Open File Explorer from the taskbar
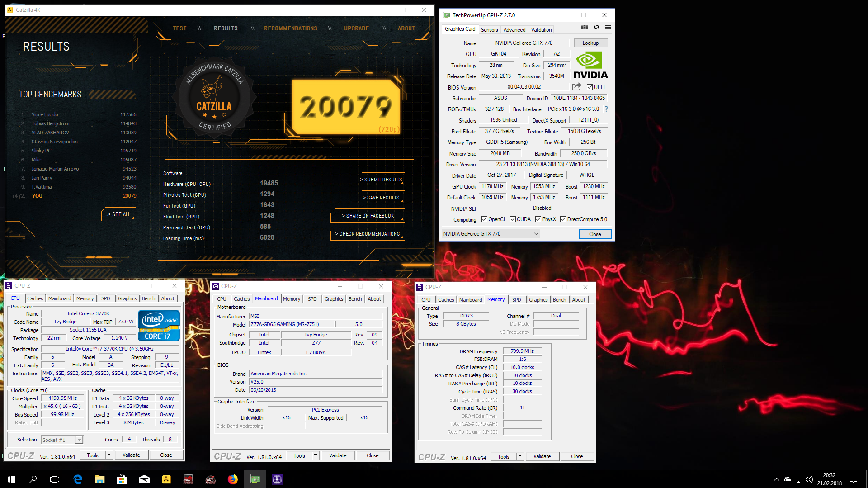The height and width of the screenshot is (488, 868). 100,479
